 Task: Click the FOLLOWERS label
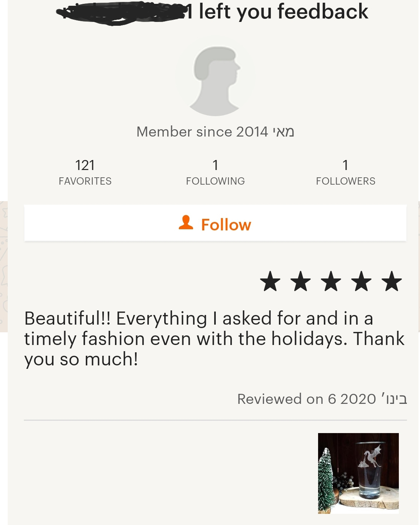click(x=345, y=181)
